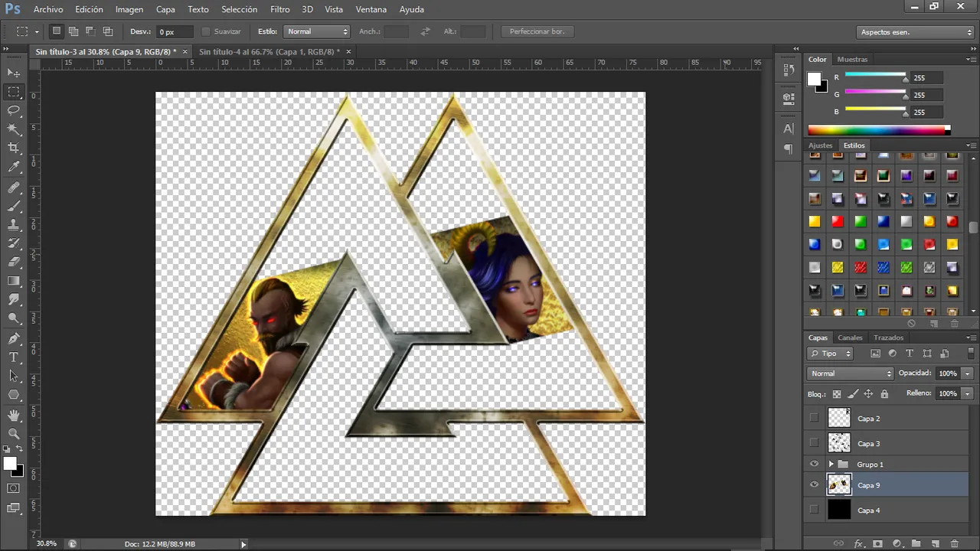Open the layer blend mode Normal dropdown
This screenshot has width=980, height=551.
click(850, 373)
